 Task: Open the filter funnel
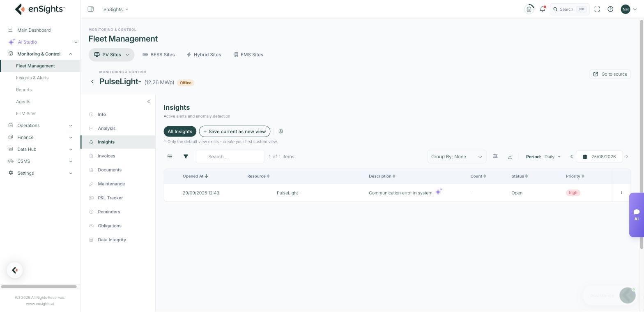click(186, 157)
